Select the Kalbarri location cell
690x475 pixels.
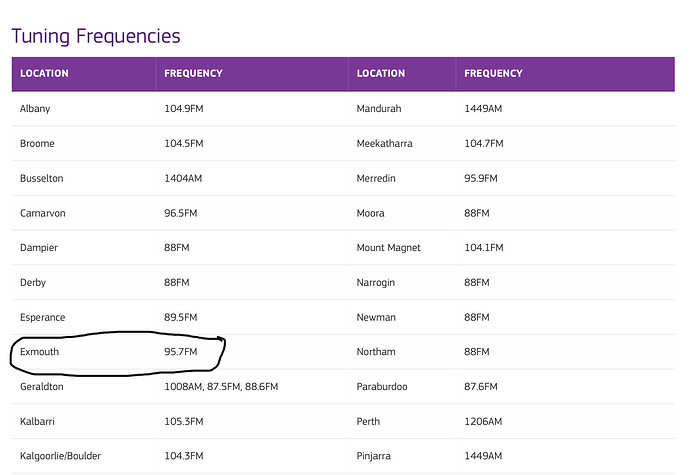(x=38, y=421)
